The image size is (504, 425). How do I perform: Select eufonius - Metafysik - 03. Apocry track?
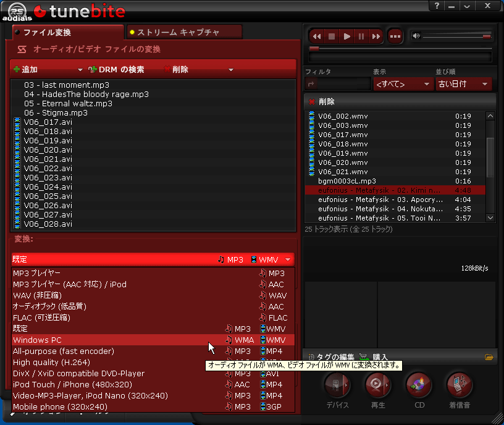click(x=395, y=200)
